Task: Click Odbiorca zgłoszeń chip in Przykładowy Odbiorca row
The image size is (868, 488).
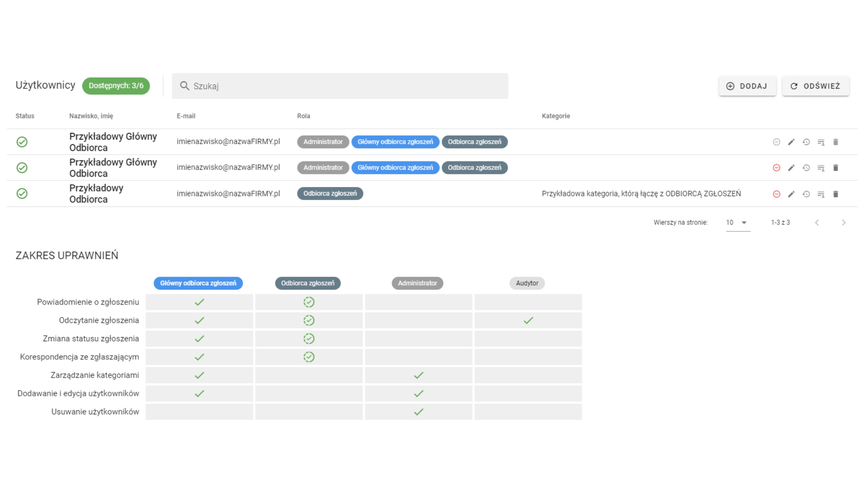Action: tap(330, 193)
